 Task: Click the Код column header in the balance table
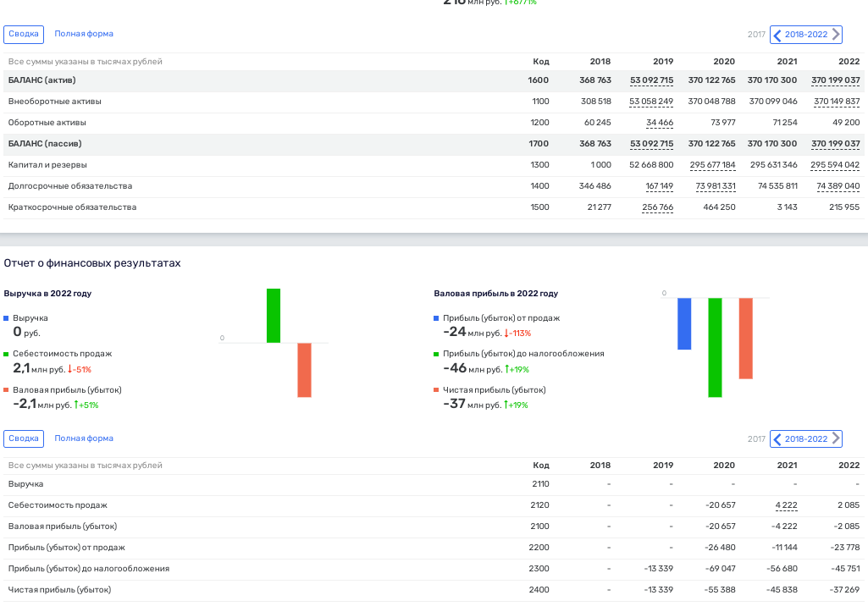541,62
